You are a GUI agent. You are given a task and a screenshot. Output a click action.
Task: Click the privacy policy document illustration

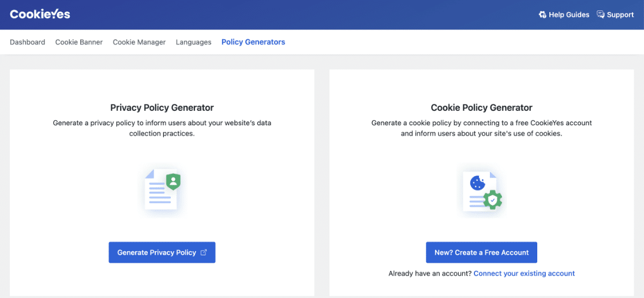[162, 189]
